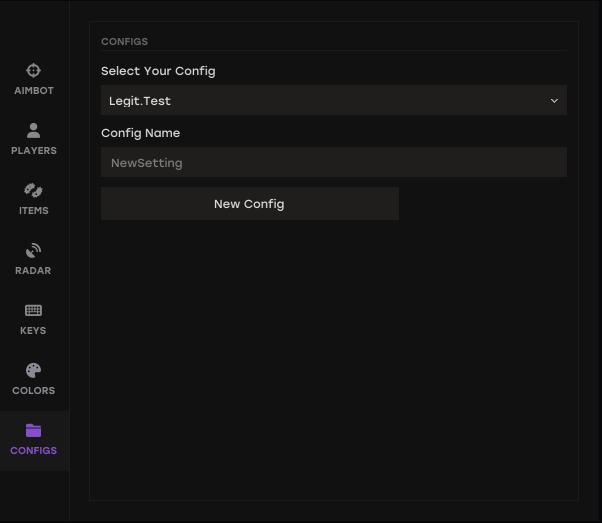Select the COLORS tab label
The image size is (602, 523).
point(33,391)
